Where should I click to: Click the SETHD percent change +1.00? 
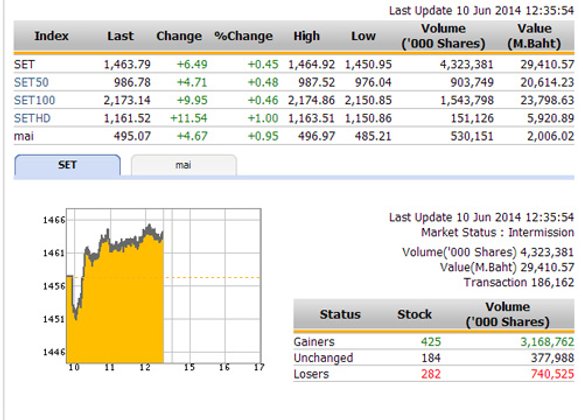[263, 118]
